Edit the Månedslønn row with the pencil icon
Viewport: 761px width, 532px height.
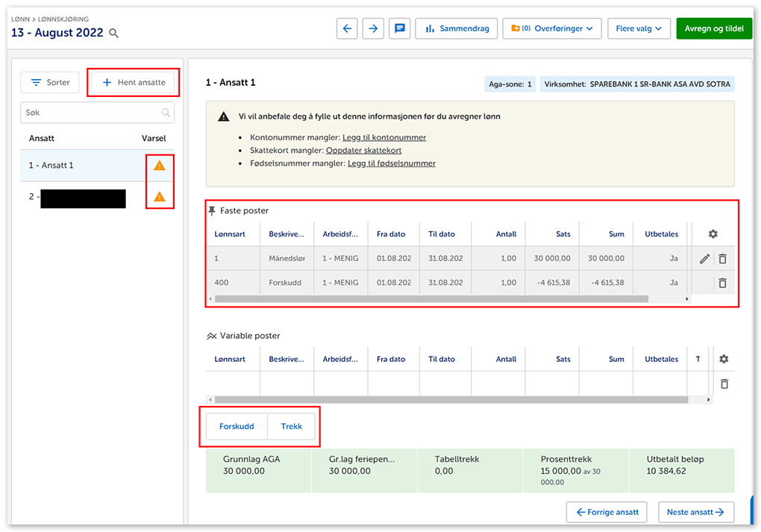click(x=704, y=259)
